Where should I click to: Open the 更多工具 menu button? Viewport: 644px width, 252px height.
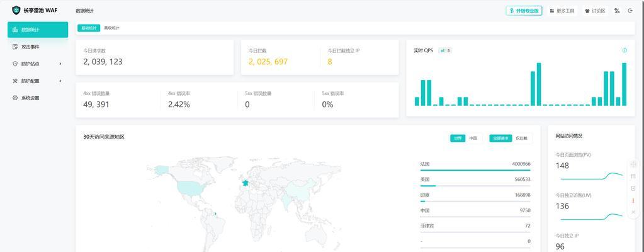pos(562,11)
